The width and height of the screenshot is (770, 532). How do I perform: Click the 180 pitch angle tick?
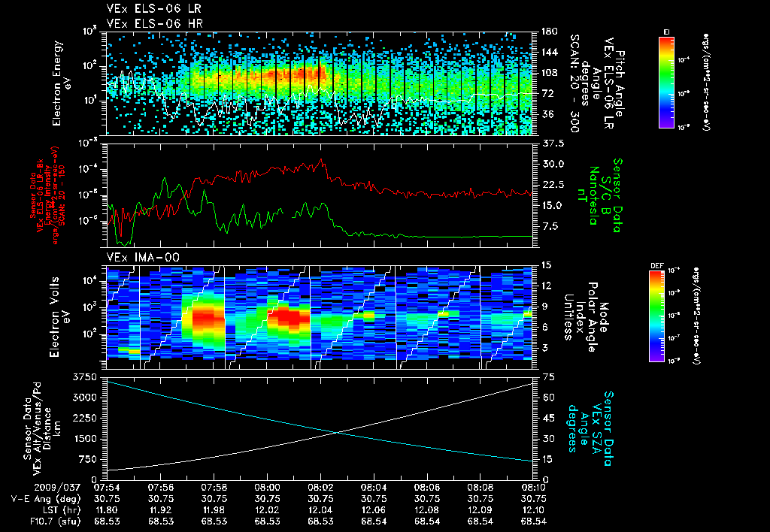(550, 32)
